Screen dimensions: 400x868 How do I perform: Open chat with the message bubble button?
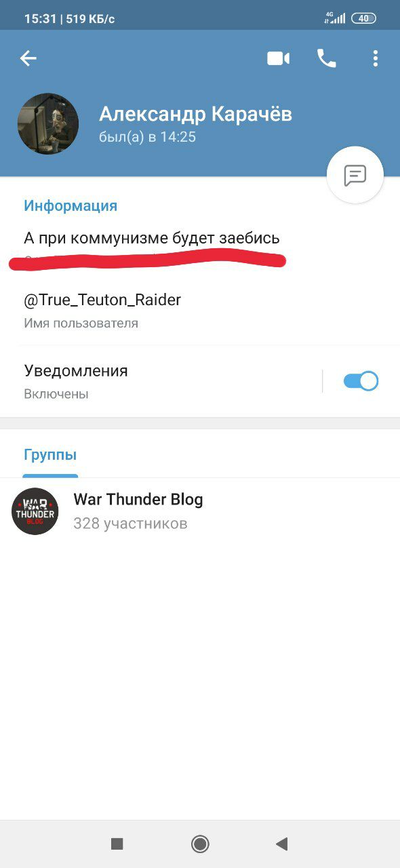coord(355,175)
